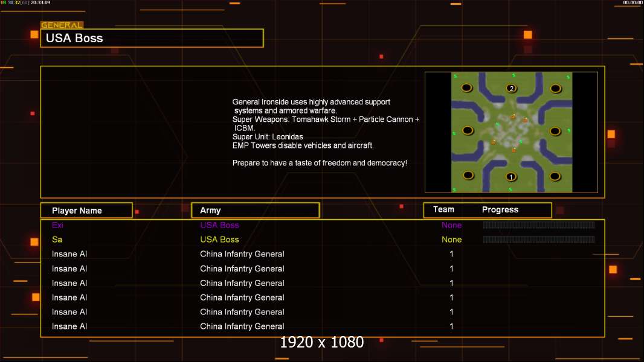
Task: Click start position 1 marker on minimap
Action: tap(511, 177)
